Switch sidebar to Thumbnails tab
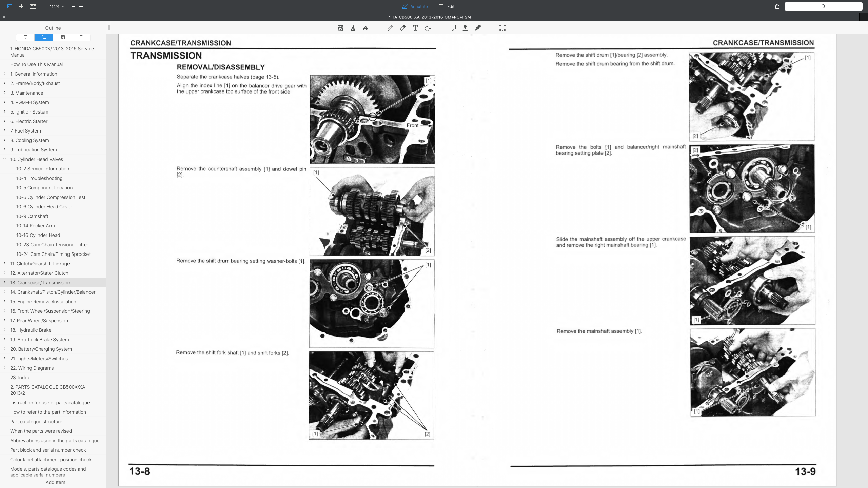The width and height of the screenshot is (868, 488). pos(81,37)
